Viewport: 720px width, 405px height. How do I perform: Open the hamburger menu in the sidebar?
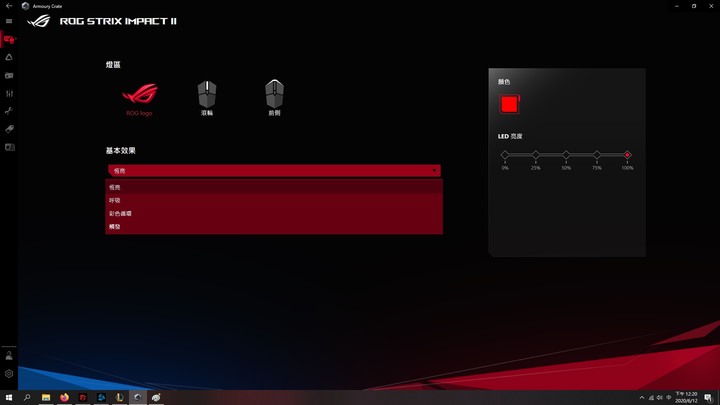9,21
